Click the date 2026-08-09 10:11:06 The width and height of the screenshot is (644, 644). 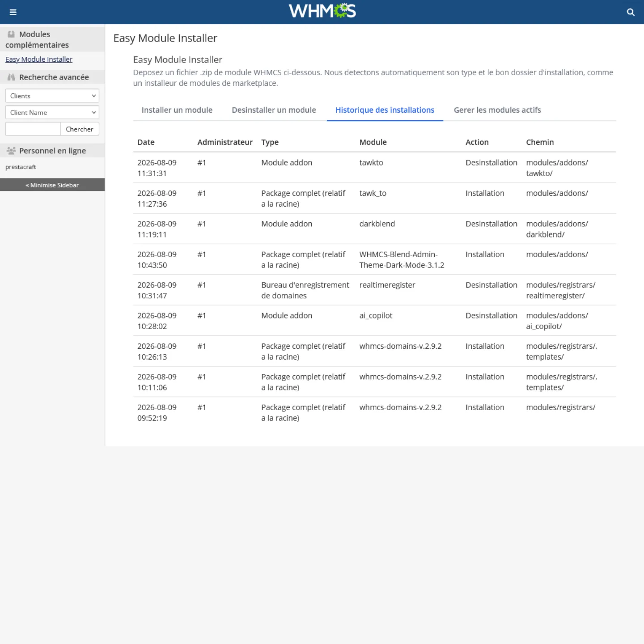pyautogui.click(x=157, y=382)
